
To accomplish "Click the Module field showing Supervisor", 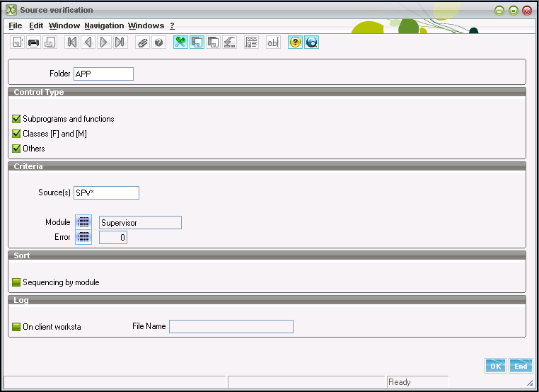I will (x=140, y=222).
